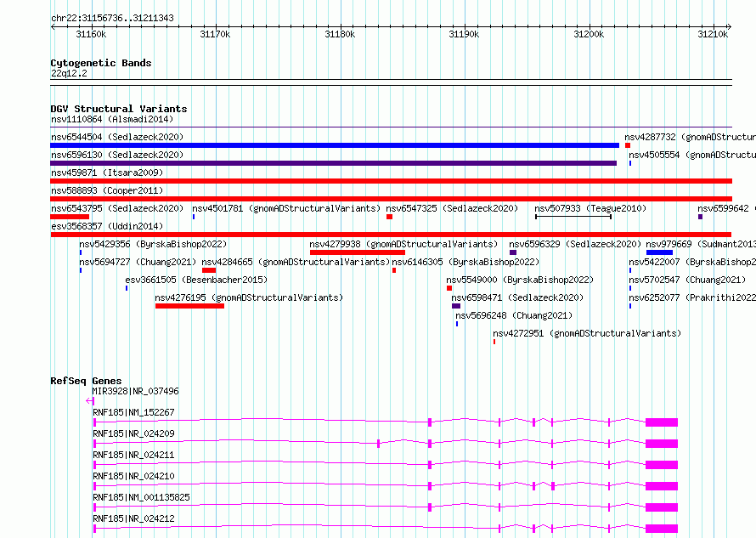Open nsv6543795 (Sedlazeck2020) label
Image resolution: width=756 pixels, height=538 pixels.
click(117, 208)
